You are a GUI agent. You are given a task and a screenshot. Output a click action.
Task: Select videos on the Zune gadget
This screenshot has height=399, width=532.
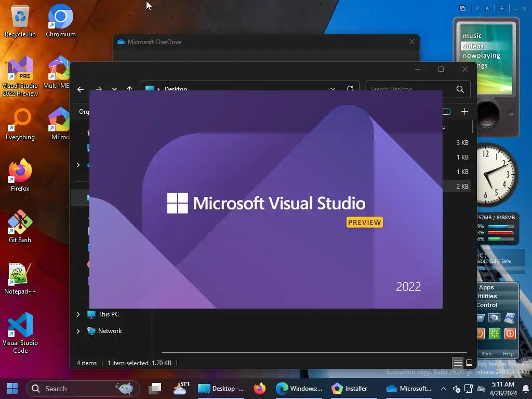(473, 46)
